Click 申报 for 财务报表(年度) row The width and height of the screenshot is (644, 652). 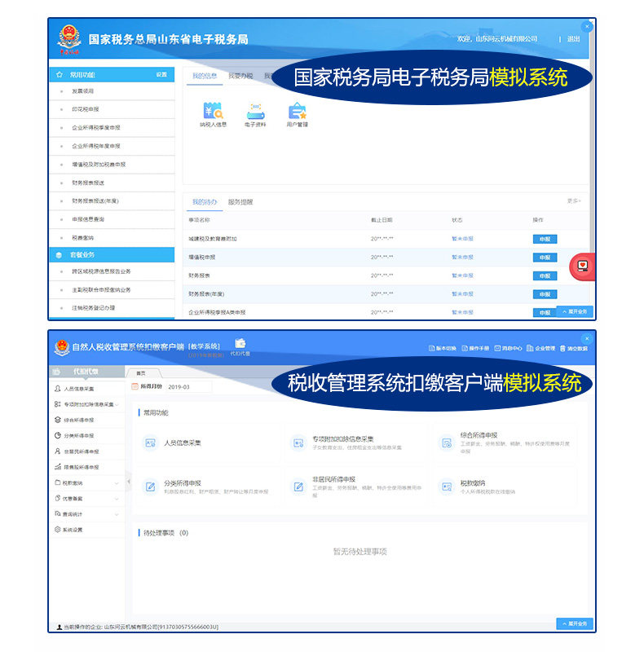coord(545,294)
